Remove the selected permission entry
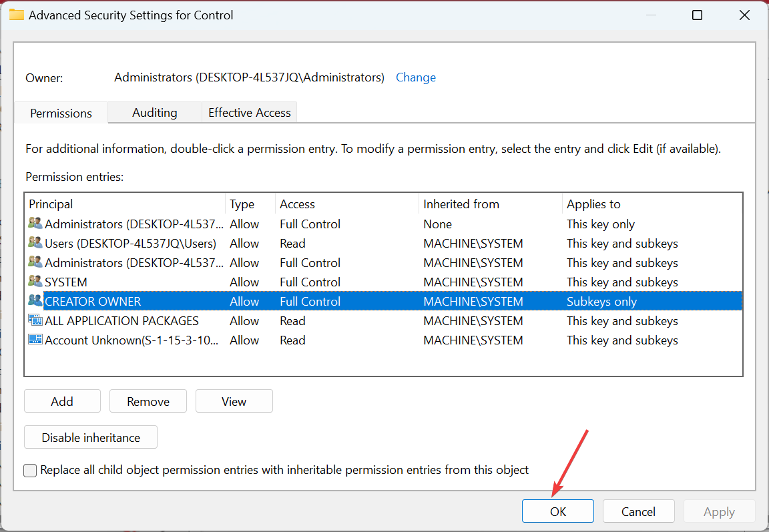This screenshot has width=769, height=532. point(148,401)
